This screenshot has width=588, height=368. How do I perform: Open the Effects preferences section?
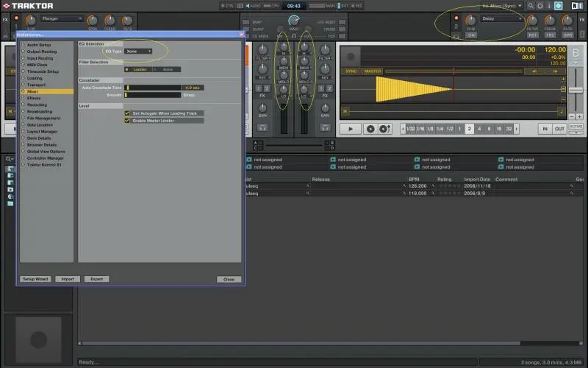tap(34, 98)
